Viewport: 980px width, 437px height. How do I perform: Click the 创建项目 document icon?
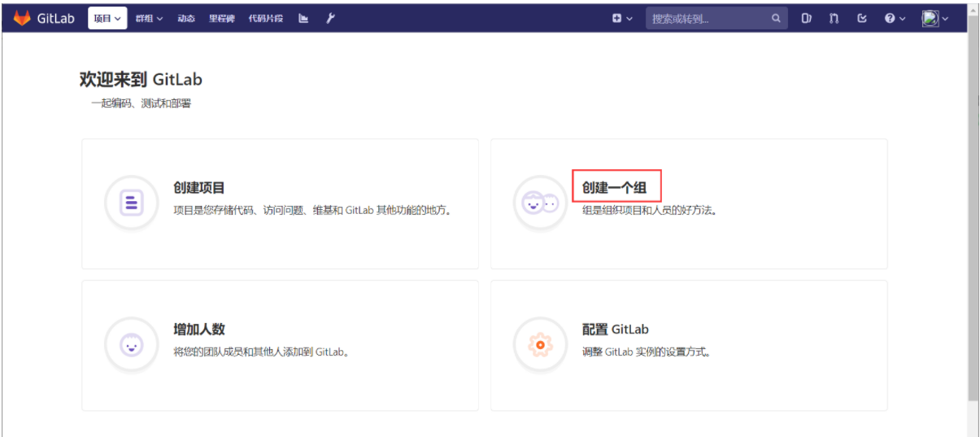coord(131,202)
